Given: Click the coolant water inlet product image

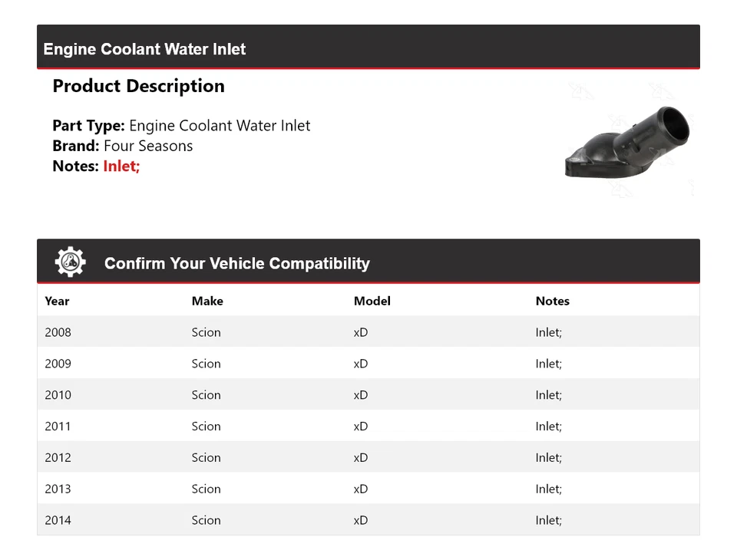Looking at the screenshot, I should click(x=627, y=143).
